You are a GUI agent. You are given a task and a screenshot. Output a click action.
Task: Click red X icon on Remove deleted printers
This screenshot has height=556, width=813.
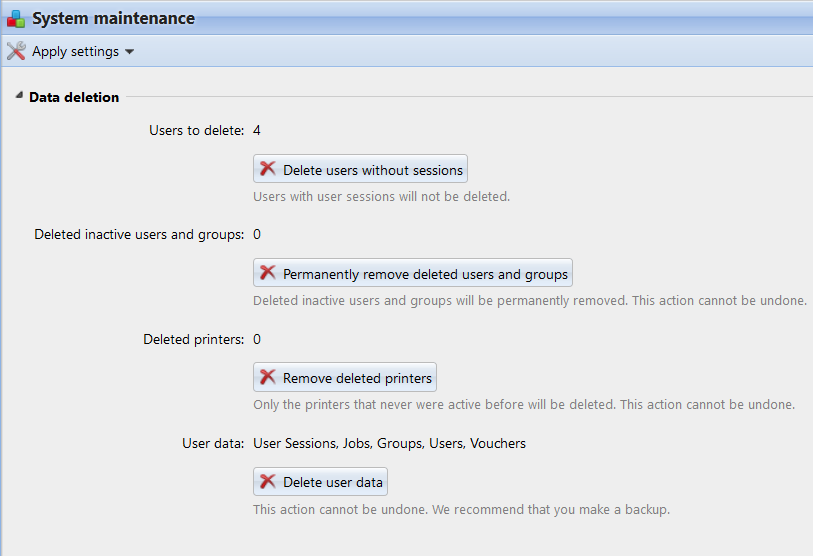268,377
